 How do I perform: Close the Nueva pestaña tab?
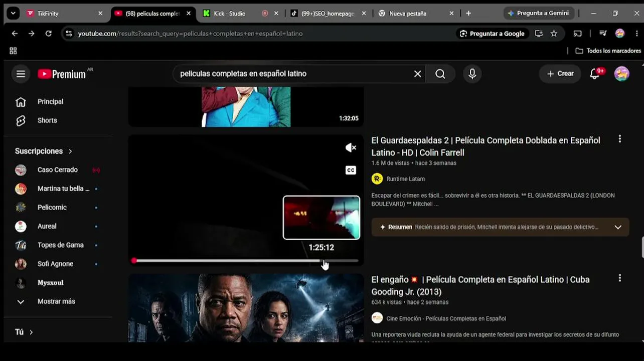pyautogui.click(x=451, y=14)
